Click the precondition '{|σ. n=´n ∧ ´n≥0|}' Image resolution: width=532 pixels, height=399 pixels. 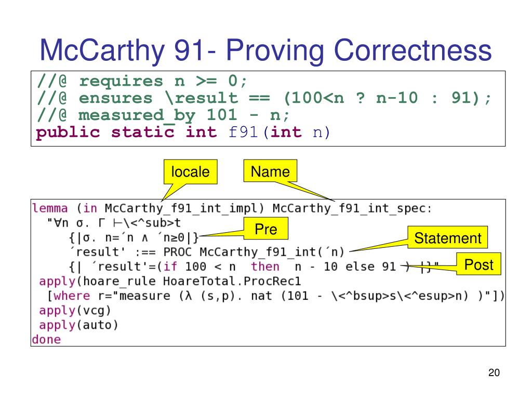tap(134, 237)
